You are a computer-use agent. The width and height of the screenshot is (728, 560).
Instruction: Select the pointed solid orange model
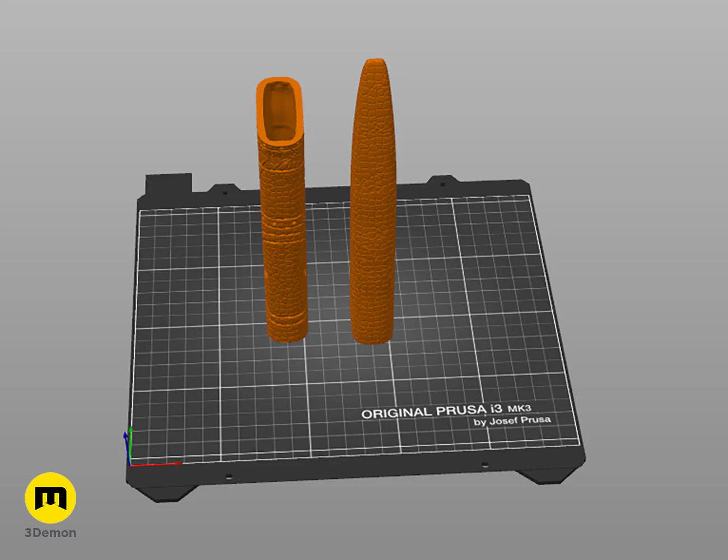374,202
